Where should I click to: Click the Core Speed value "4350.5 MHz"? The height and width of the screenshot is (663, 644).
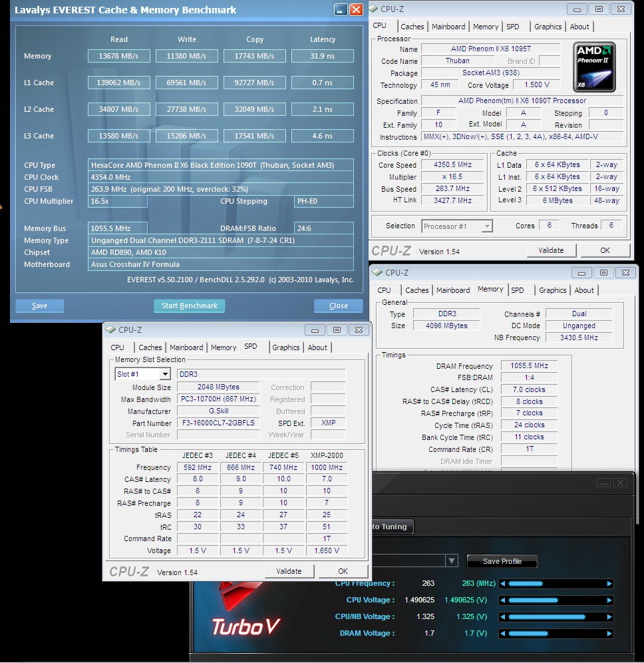[x=452, y=165]
